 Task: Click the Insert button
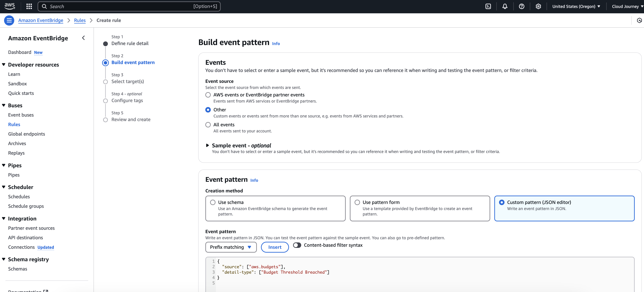click(275, 247)
